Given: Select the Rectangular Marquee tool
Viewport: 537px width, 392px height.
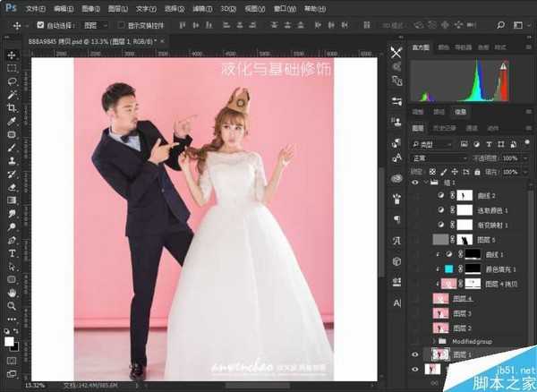Looking at the screenshot, I should tap(12, 68).
